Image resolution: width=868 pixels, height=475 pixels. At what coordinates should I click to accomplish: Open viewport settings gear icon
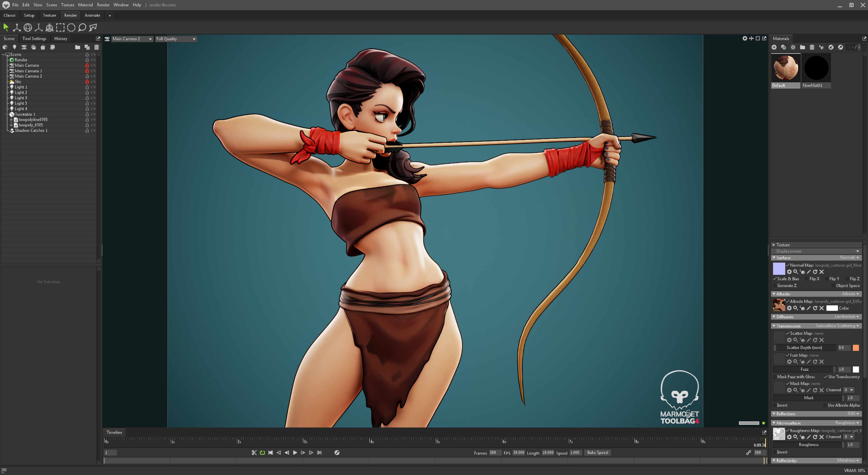click(745, 38)
